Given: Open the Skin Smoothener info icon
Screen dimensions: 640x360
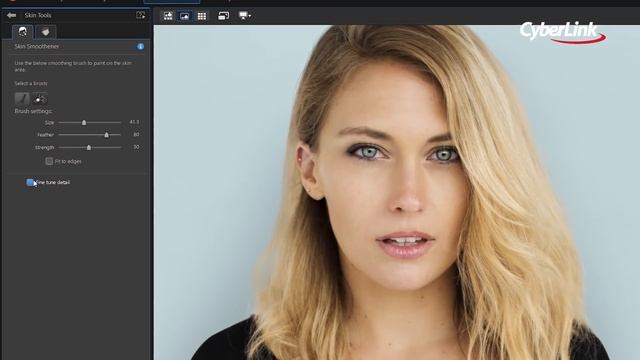Looking at the screenshot, I should 140,47.
